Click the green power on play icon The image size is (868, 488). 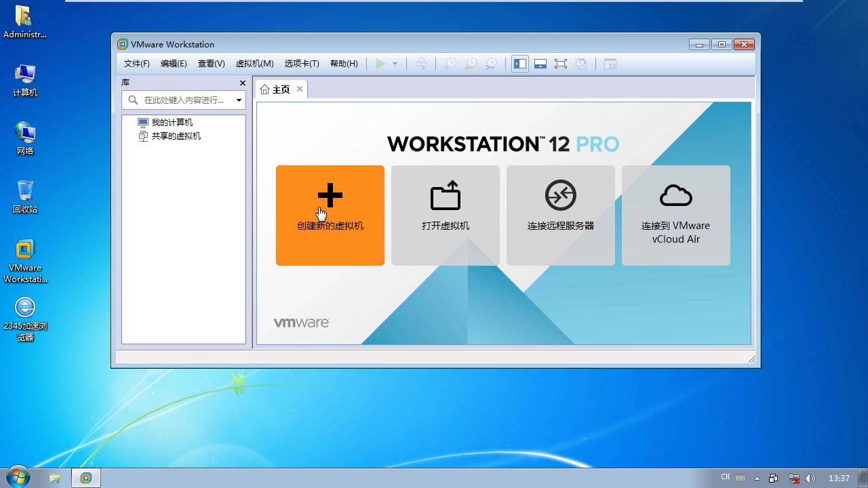(380, 64)
